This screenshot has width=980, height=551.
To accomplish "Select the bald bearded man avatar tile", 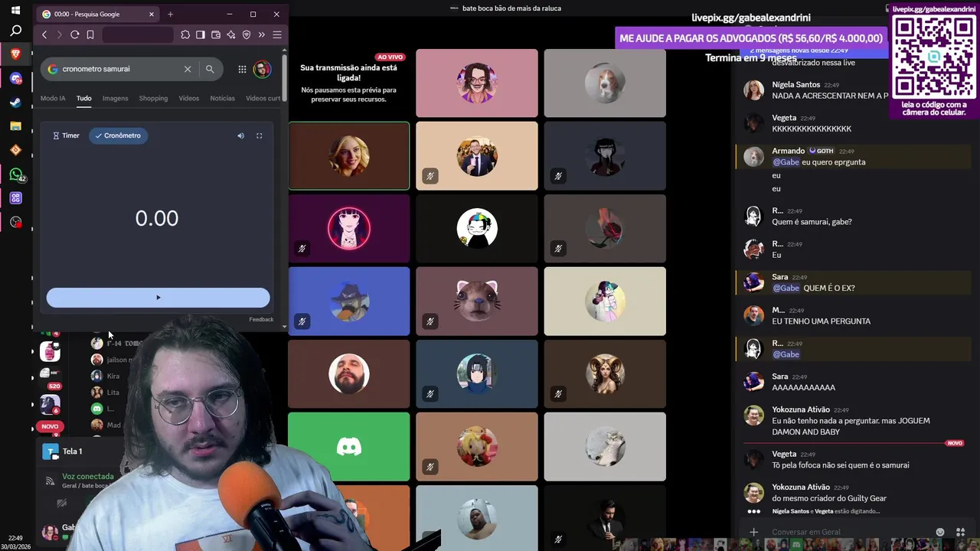I will (x=349, y=374).
